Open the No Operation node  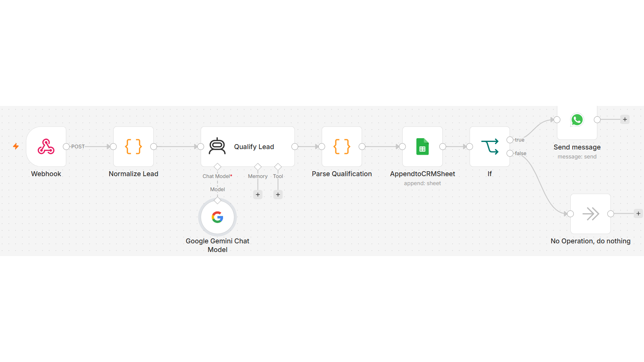(x=591, y=214)
